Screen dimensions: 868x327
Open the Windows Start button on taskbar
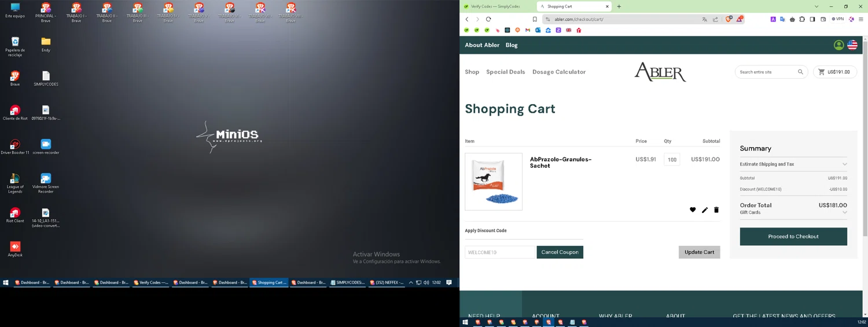point(6,282)
